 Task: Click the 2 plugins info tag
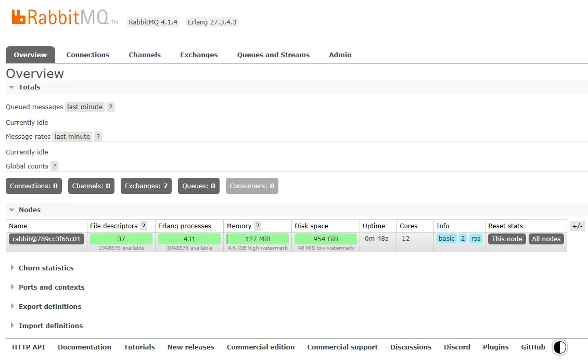463,238
